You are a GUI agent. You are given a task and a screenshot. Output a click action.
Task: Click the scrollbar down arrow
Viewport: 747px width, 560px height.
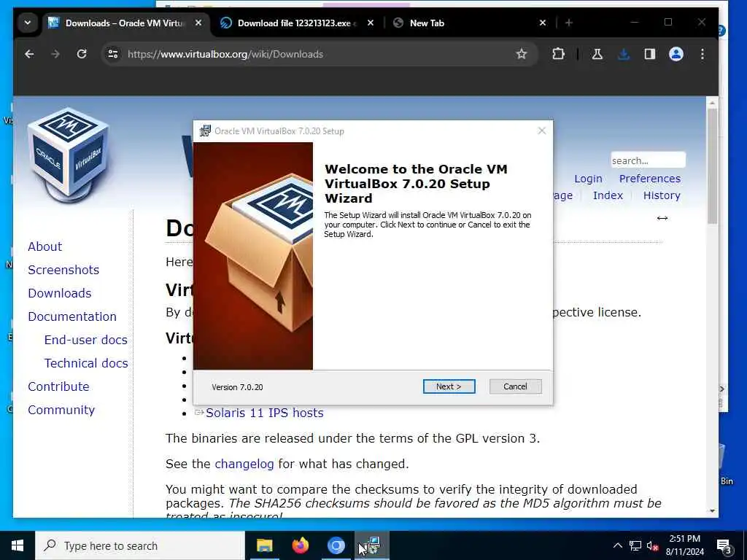pos(712,511)
